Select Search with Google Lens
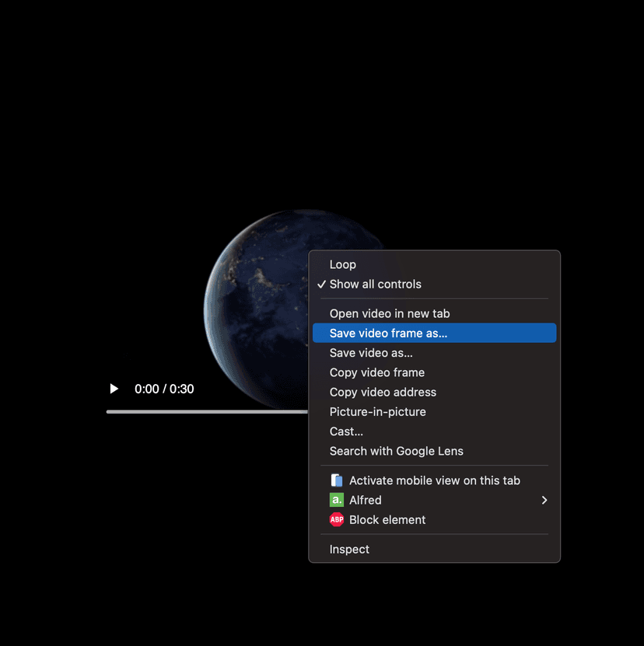Image resolution: width=644 pixels, height=646 pixels. pos(396,451)
